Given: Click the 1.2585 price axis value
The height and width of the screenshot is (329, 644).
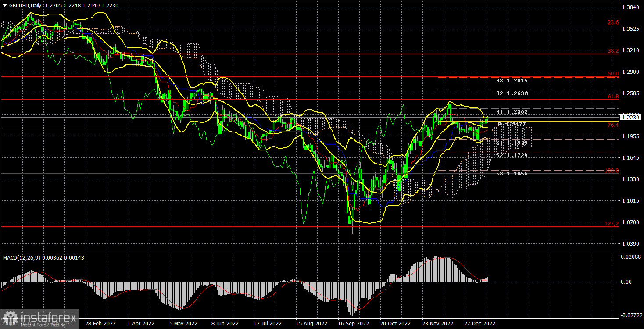Looking at the screenshot, I should (631, 93).
